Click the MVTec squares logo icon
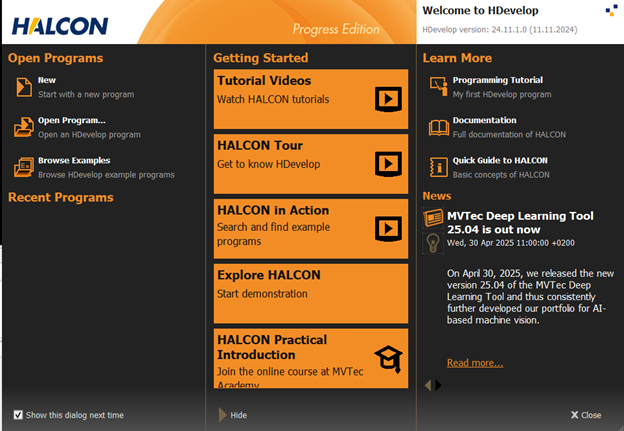The height and width of the screenshot is (431, 624). pyautogui.click(x=611, y=11)
